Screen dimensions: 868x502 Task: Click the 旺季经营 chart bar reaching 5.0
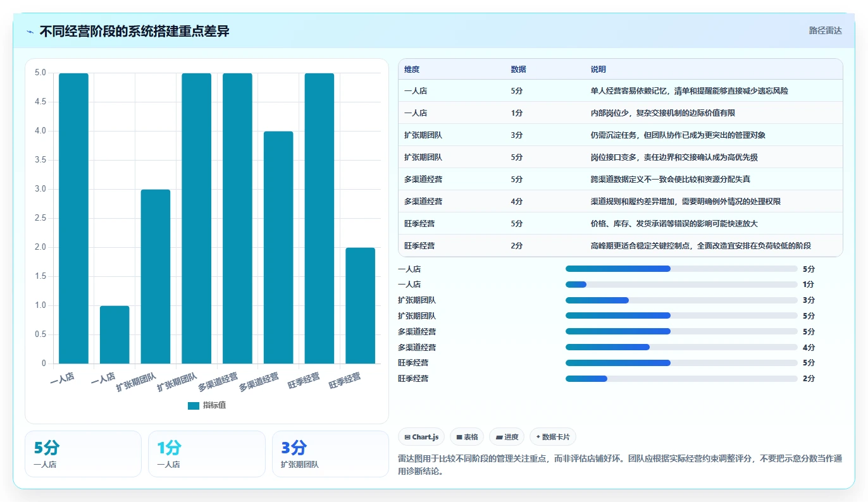tap(319, 218)
